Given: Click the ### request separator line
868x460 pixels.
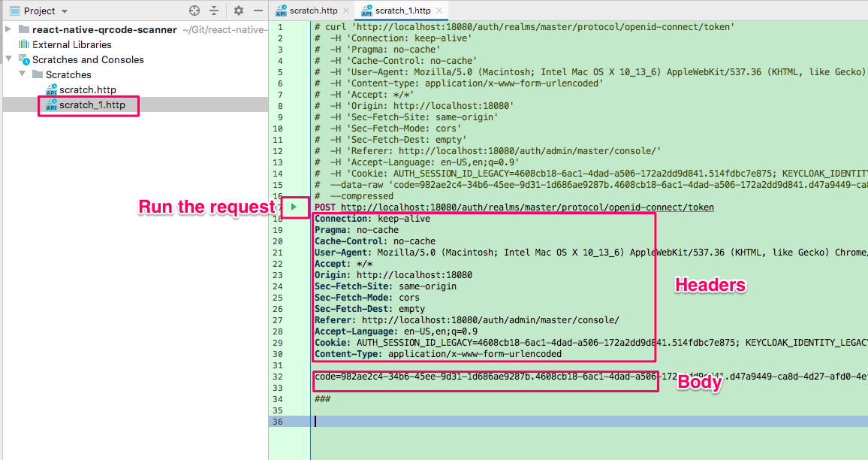Looking at the screenshot, I should click(322, 399).
